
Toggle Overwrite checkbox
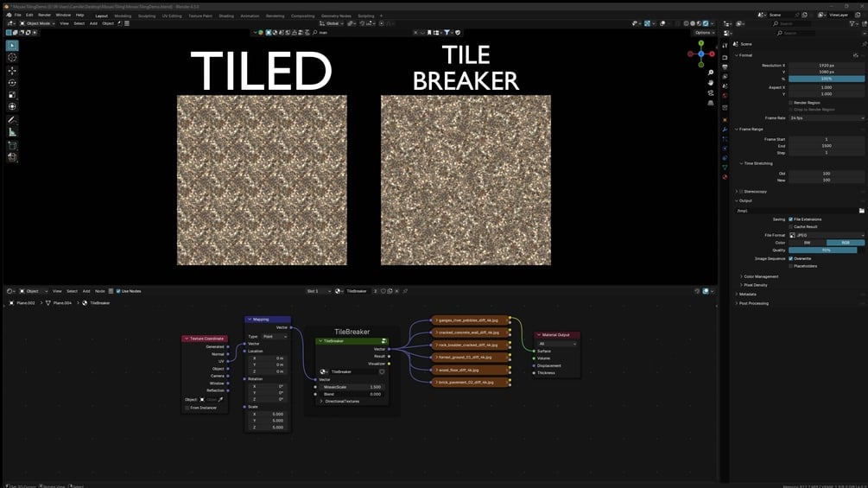(x=790, y=259)
